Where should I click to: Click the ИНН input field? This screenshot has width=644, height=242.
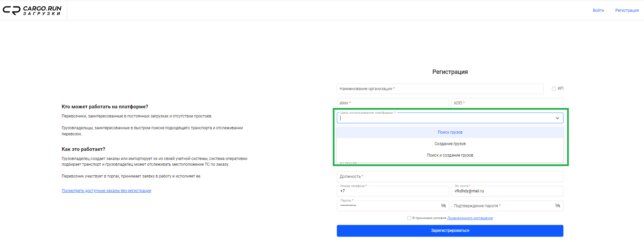click(393, 103)
